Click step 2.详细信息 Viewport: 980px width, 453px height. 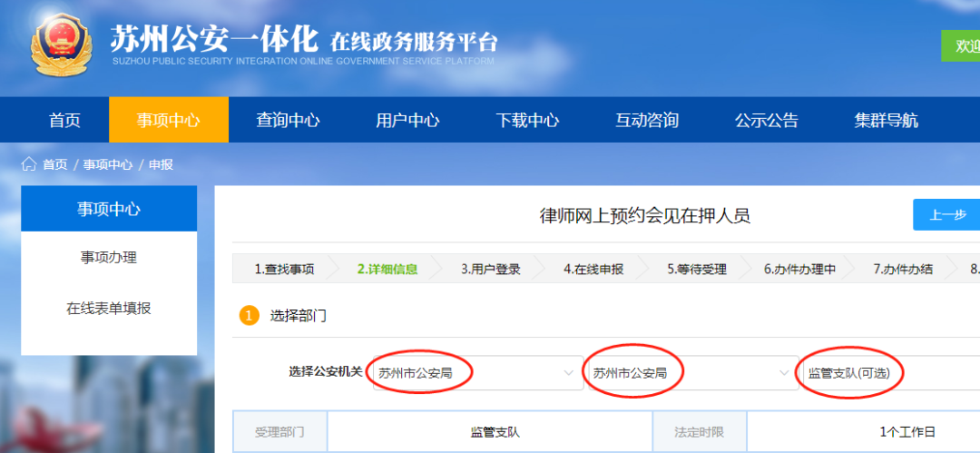click(387, 270)
